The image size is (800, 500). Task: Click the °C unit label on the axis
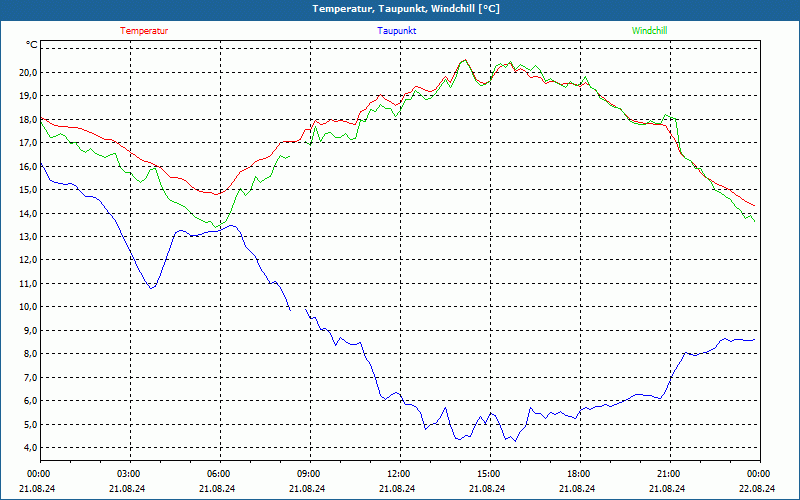[x=32, y=45]
